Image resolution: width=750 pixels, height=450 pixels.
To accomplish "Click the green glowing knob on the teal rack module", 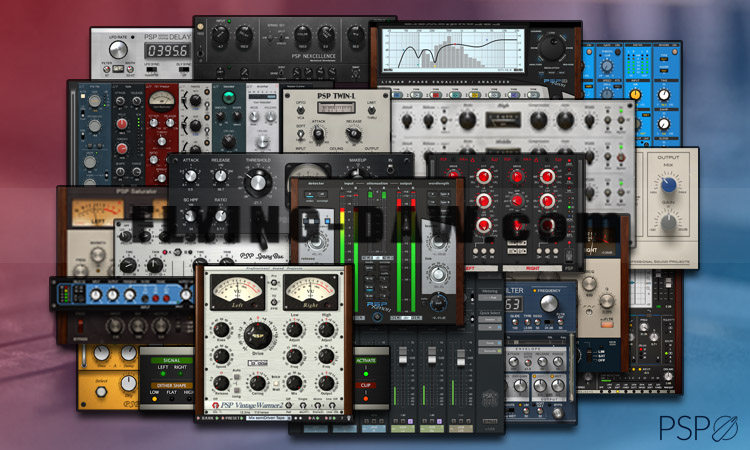I will [229, 98].
